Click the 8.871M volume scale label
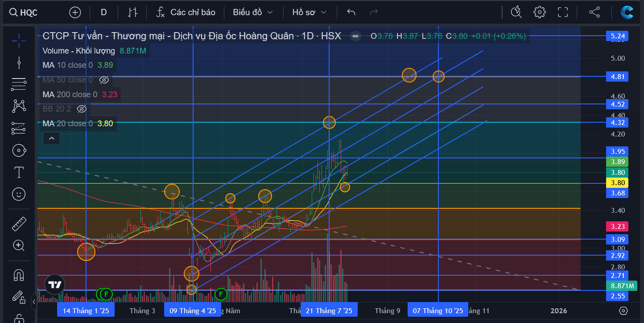Screen dimensions: 644x323 tap(622, 286)
